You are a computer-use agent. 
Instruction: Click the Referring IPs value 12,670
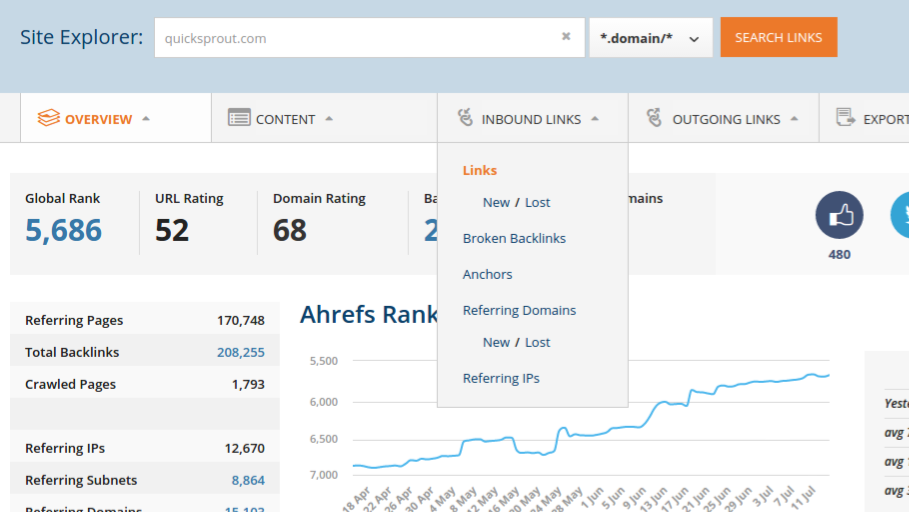(245, 448)
